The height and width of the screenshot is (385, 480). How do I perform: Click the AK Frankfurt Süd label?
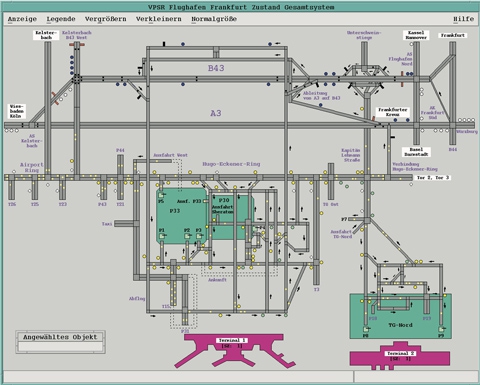(432, 113)
